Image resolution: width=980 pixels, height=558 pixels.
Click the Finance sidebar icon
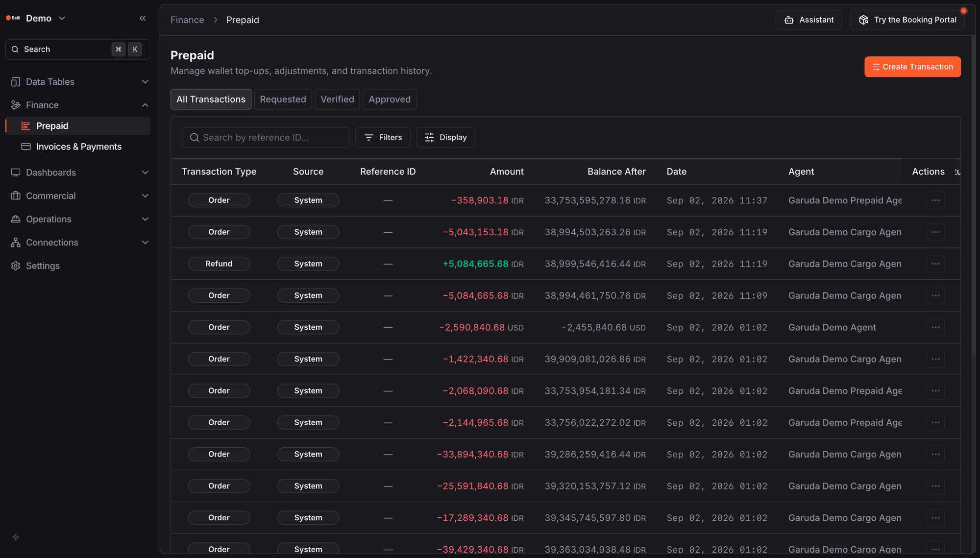16,105
